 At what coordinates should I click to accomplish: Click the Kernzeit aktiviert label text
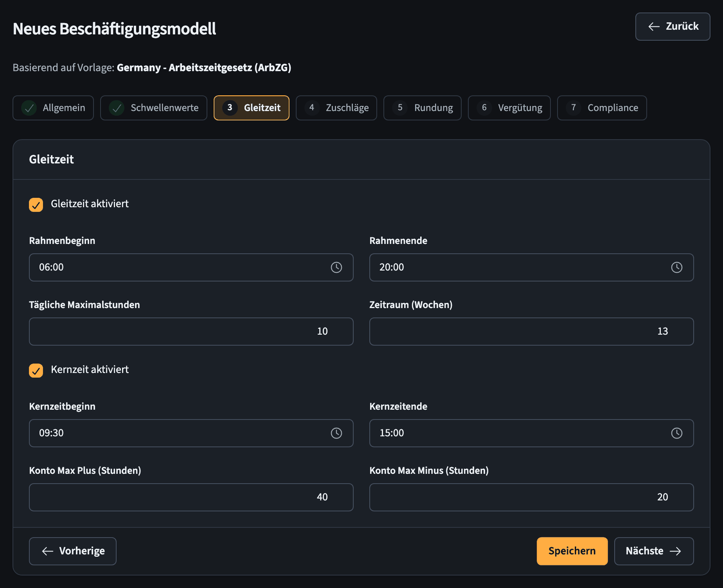tap(89, 369)
